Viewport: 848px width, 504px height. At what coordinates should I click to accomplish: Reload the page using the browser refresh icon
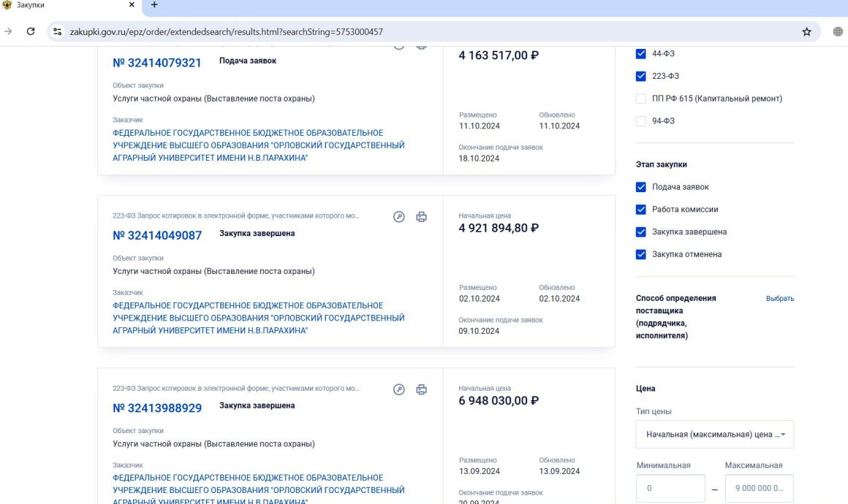tap(31, 31)
